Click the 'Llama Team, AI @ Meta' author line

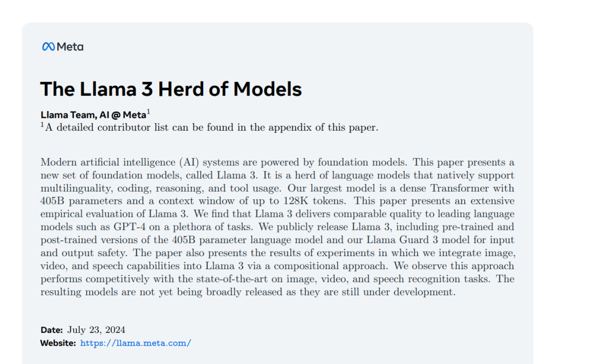click(93, 115)
